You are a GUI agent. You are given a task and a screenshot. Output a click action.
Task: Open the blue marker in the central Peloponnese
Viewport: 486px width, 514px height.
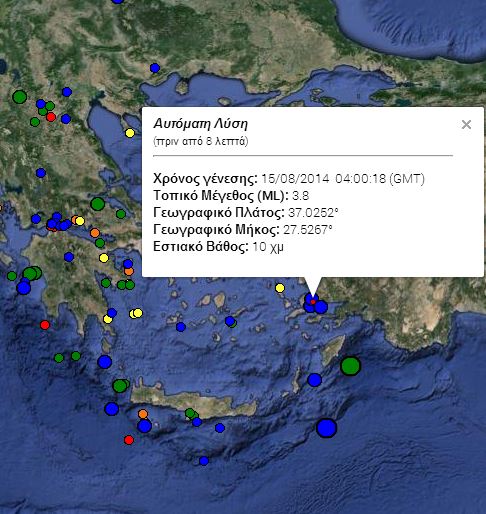pyautogui.click(x=69, y=257)
